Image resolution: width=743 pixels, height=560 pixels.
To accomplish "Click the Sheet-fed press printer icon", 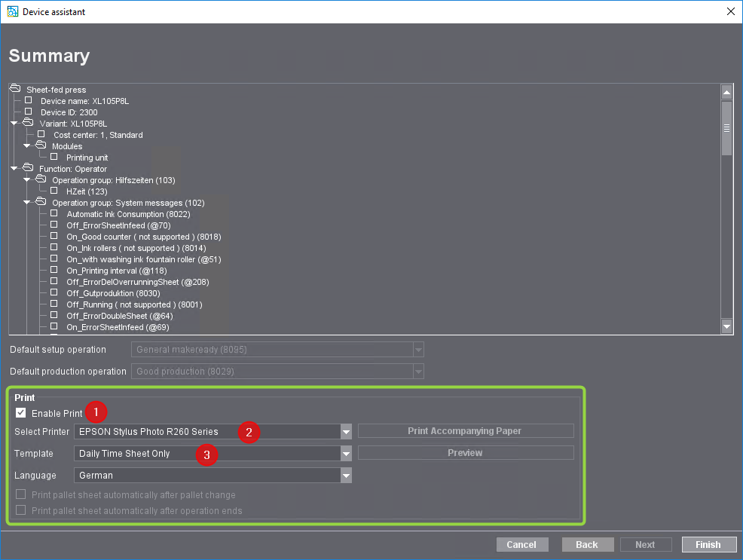I will (14, 90).
